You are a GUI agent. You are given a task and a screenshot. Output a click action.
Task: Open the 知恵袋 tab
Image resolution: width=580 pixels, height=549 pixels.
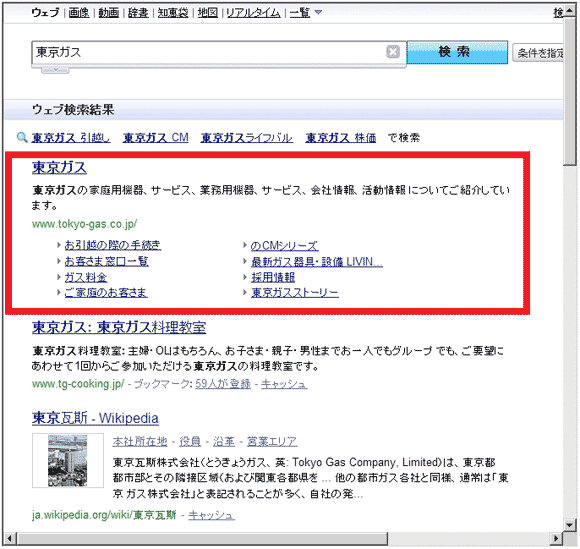pyautogui.click(x=173, y=13)
